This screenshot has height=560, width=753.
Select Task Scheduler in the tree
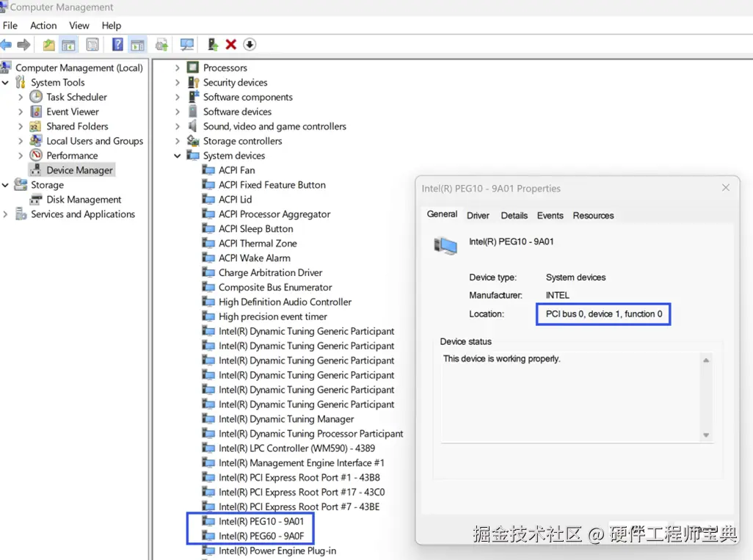coord(76,97)
